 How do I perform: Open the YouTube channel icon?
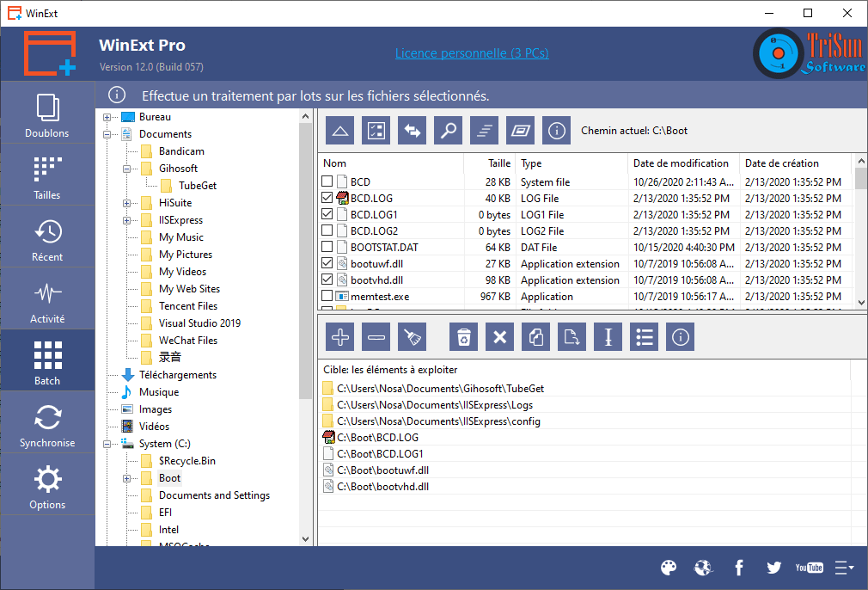(810, 568)
